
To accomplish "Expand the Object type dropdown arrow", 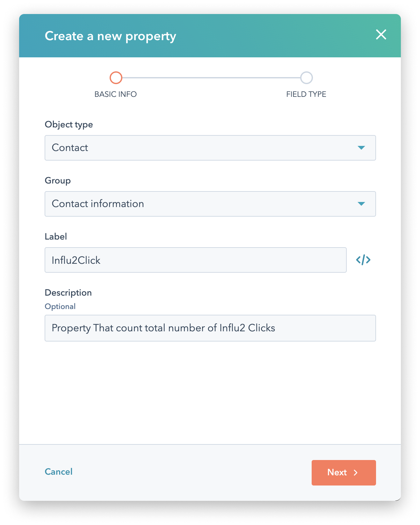I will click(361, 148).
